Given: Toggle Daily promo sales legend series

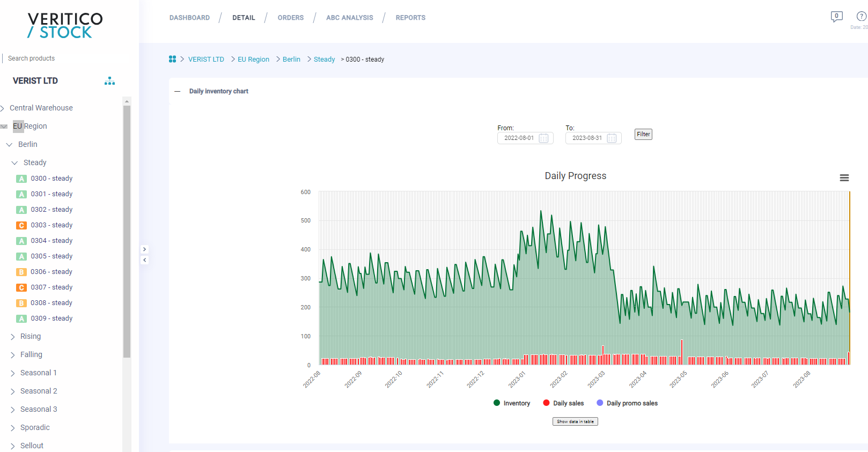Looking at the screenshot, I should [x=627, y=403].
